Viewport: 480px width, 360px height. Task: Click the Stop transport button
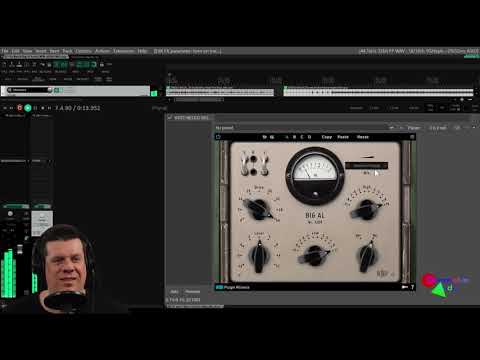(42, 108)
